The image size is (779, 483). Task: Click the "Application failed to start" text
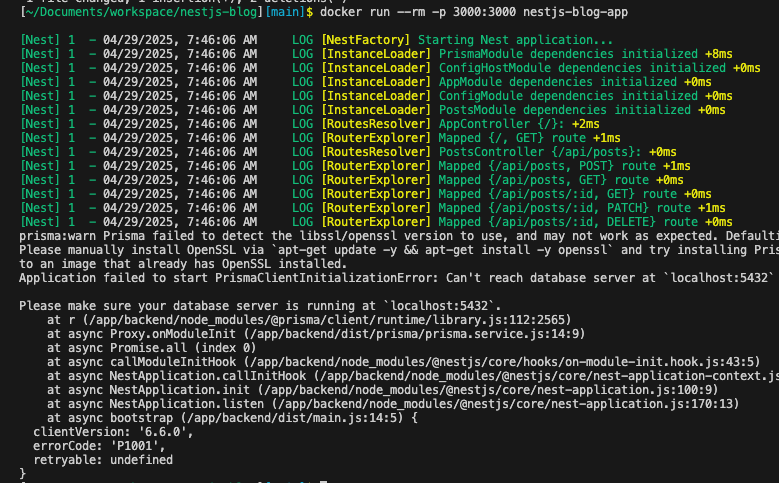point(114,277)
